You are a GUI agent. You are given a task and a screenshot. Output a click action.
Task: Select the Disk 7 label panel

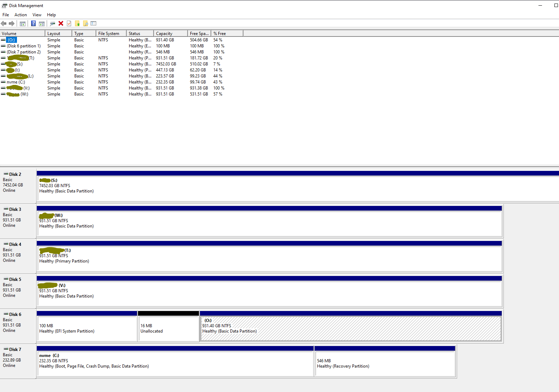(x=18, y=361)
